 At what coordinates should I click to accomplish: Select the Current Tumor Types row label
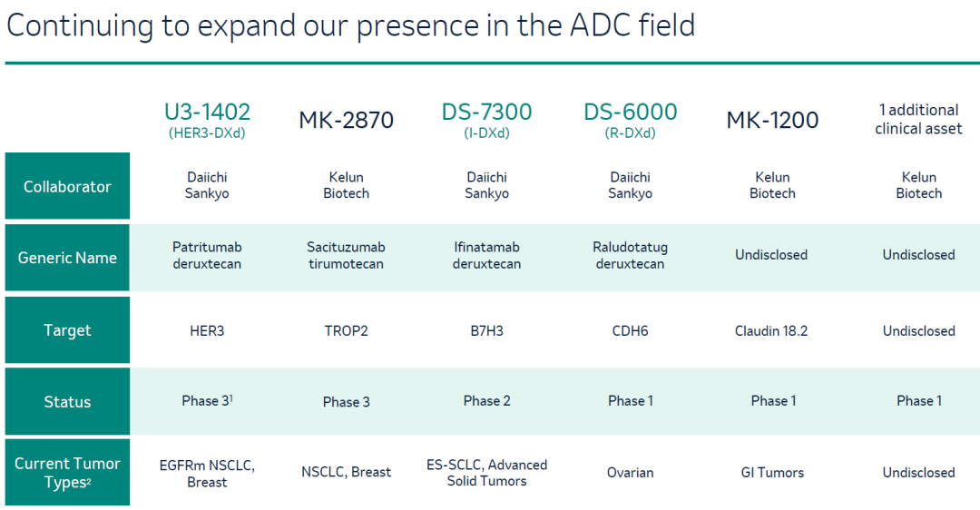[67, 473]
